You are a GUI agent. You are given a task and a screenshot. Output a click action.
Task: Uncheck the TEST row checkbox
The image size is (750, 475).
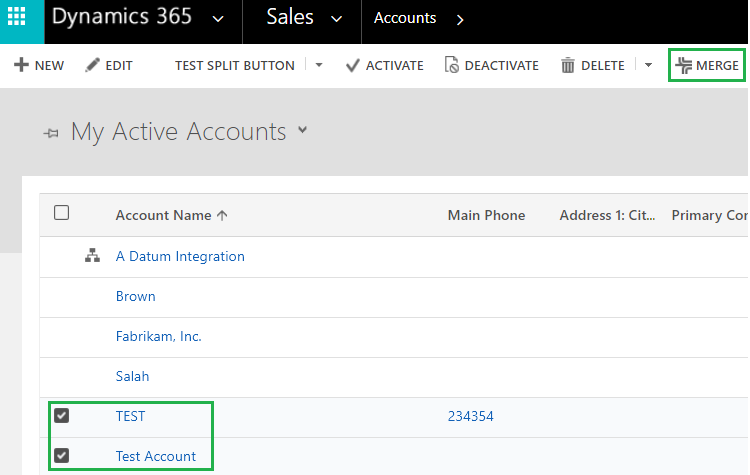point(62,415)
